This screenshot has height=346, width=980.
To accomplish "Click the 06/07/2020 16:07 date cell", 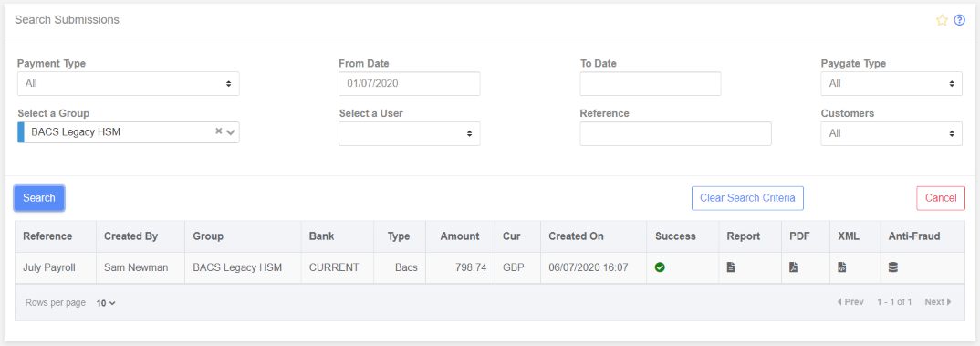I will click(x=594, y=267).
